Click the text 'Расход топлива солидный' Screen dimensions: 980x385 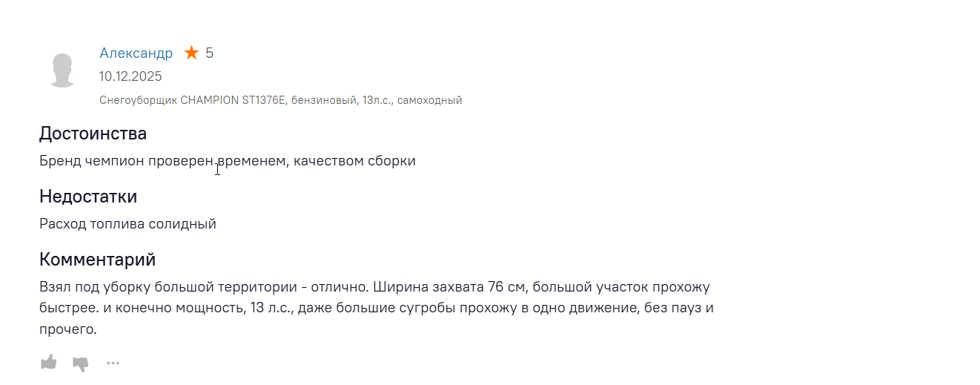[128, 223]
